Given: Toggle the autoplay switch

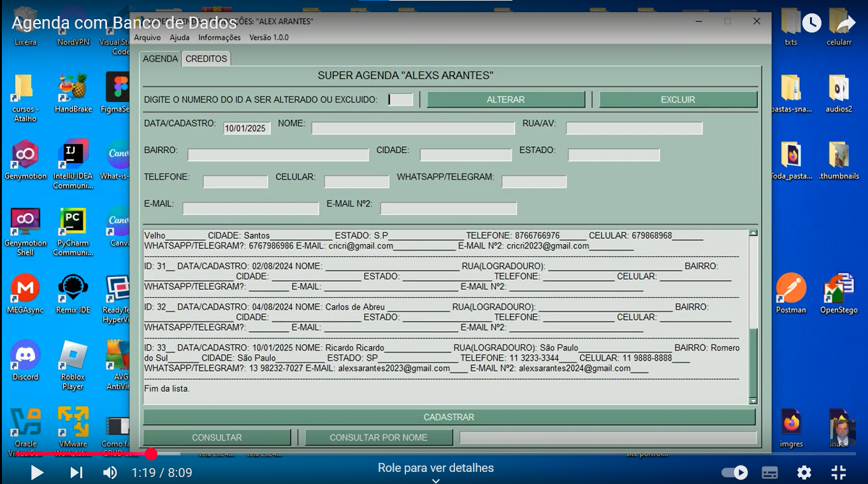Looking at the screenshot, I should click(734, 473).
